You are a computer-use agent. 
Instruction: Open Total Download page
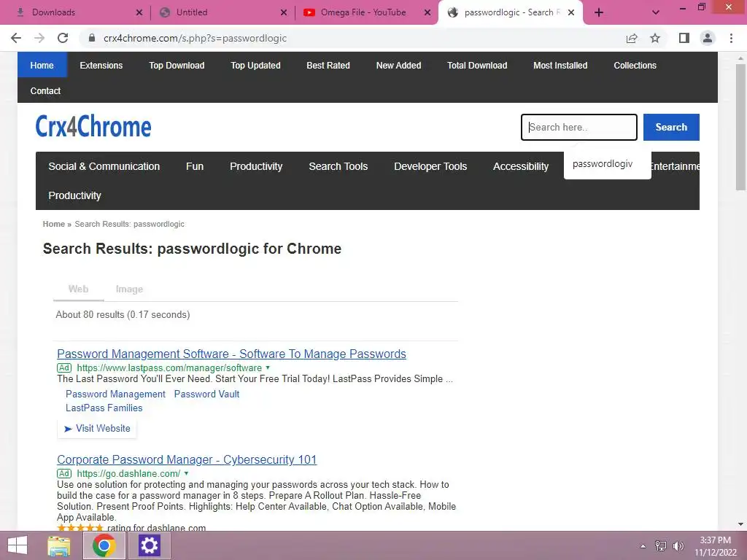[x=477, y=65]
